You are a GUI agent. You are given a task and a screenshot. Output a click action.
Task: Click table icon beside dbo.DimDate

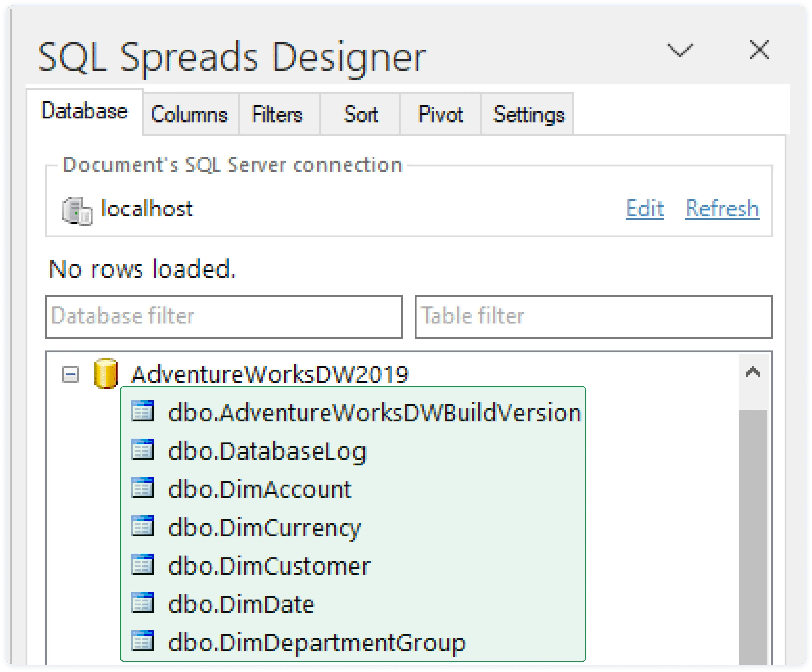click(x=142, y=602)
